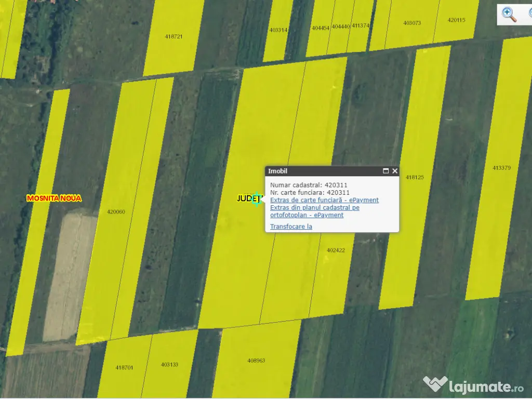Close the Imobil info popup
The image size is (532, 399).
tap(395, 171)
